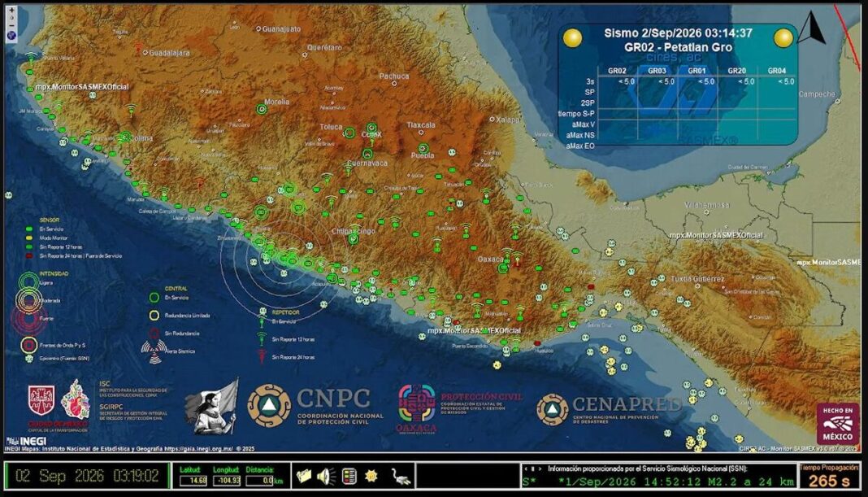Select the GR02 column header
Viewport: 868px width, 497px height.
click(617, 71)
